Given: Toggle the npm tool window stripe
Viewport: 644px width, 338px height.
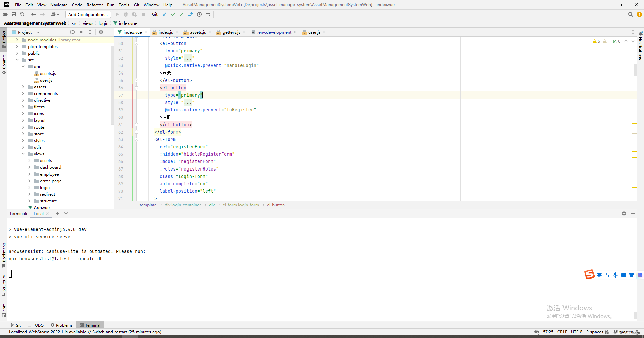Looking at the screenshot, I should point(4,310).
